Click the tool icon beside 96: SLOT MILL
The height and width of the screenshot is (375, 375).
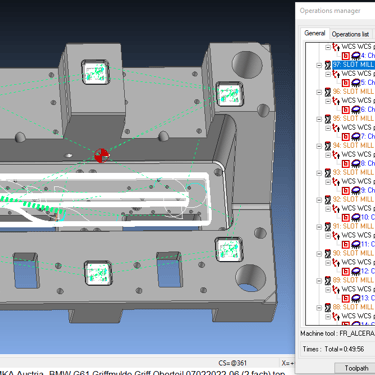click(328, 92)
